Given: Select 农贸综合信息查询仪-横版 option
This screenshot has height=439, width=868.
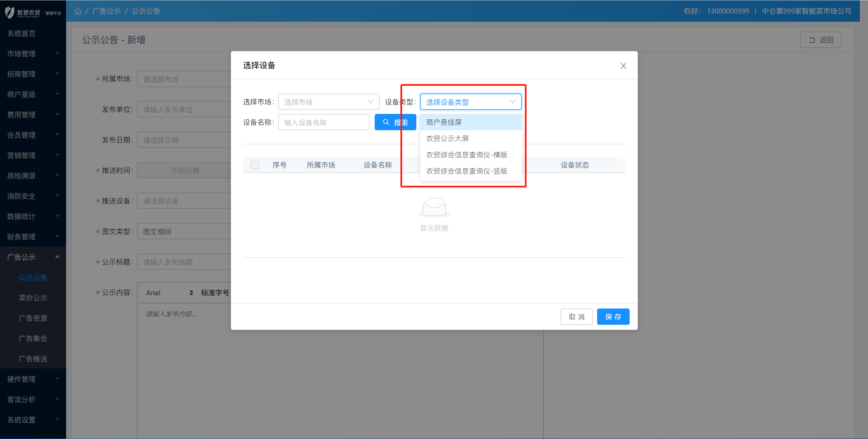Looking at the screenshot, I should pos(467,155).
